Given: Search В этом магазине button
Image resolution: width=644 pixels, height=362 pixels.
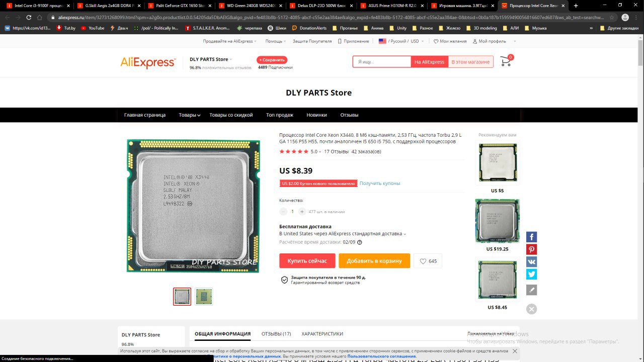Looking at the screenshot, I should click(x=470, y=62).
